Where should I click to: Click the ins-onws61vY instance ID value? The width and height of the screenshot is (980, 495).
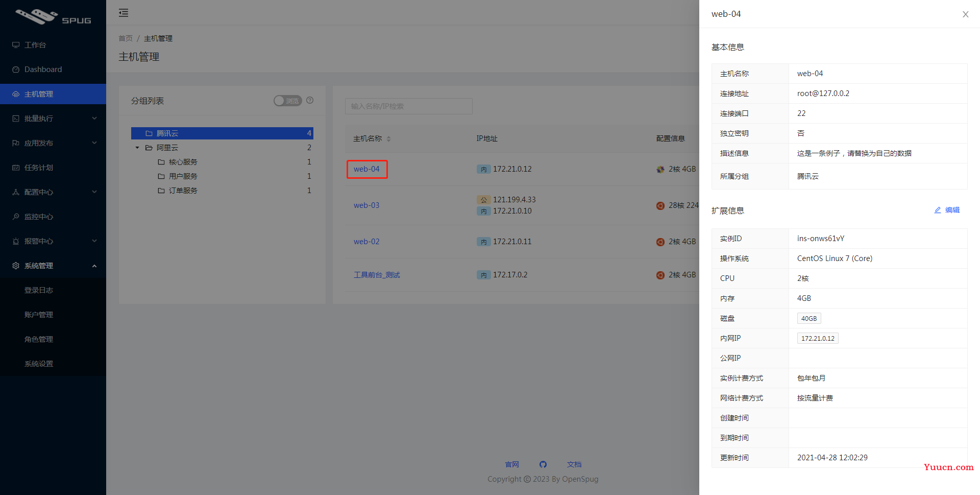coord(821,239)
